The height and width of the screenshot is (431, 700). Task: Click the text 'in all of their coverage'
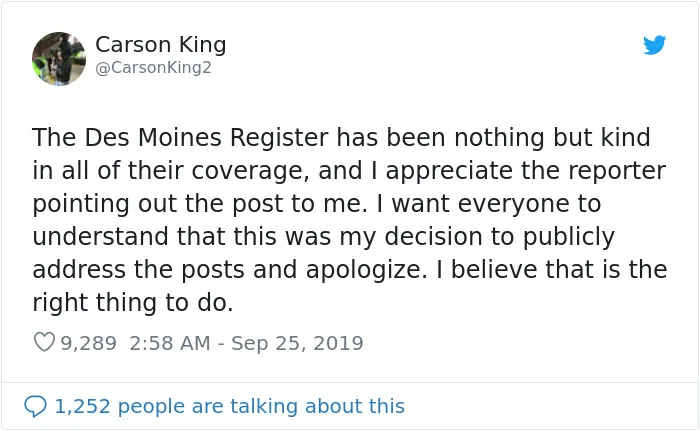coord(171,171)
